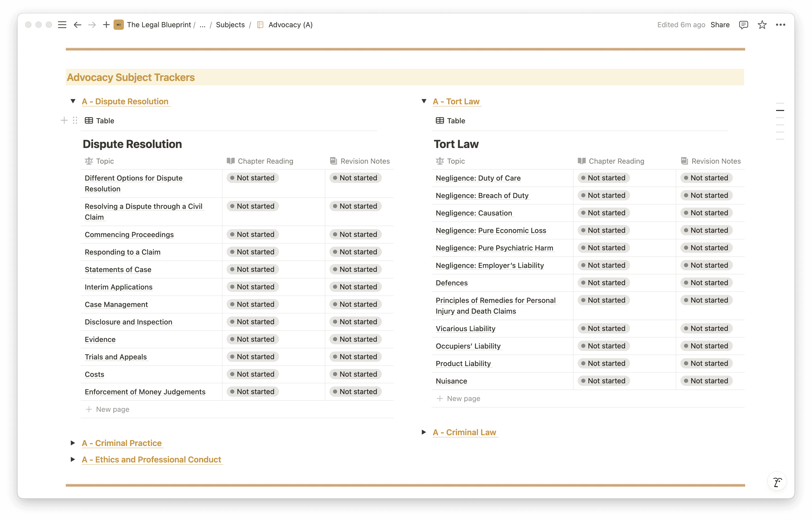The height and width of the screenshot is (520, 812).
Task: Open the sidebar hamburger menu
Action: pos(62,25)
